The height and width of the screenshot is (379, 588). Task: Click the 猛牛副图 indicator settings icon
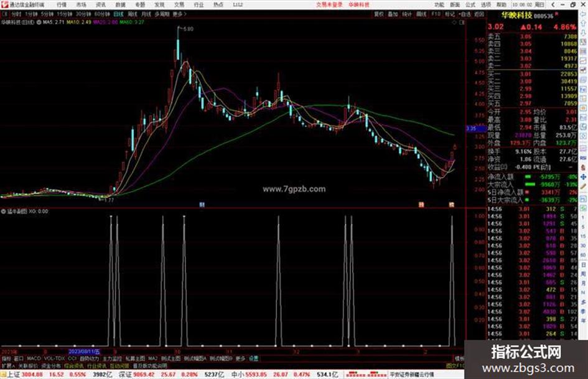(3, 211)
